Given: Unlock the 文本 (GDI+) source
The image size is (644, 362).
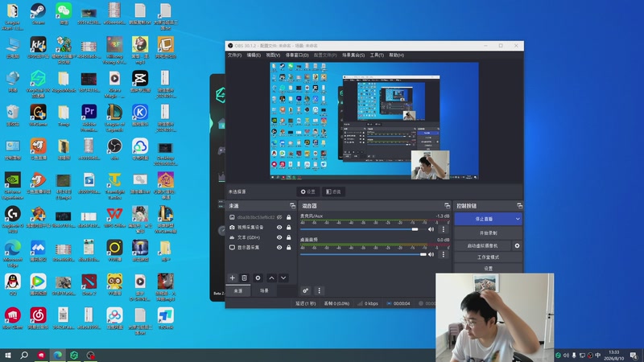Looking at the screenshot, I should click(x=289, y=237).
